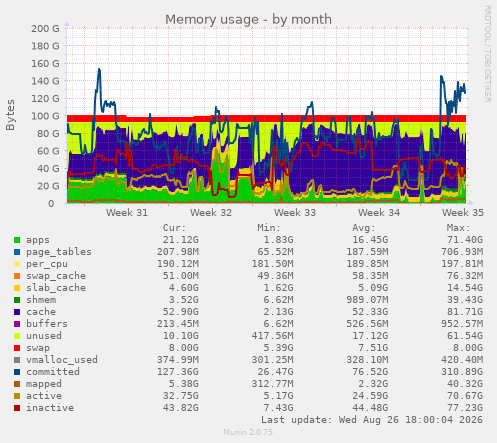Click the lime unused legend swatch

17,336
